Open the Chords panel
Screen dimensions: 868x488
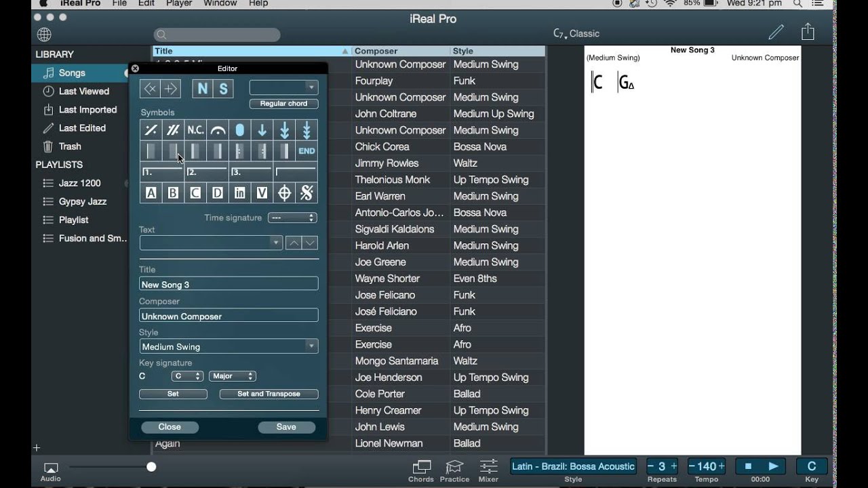pyautogui.click(x=421, y=471)
